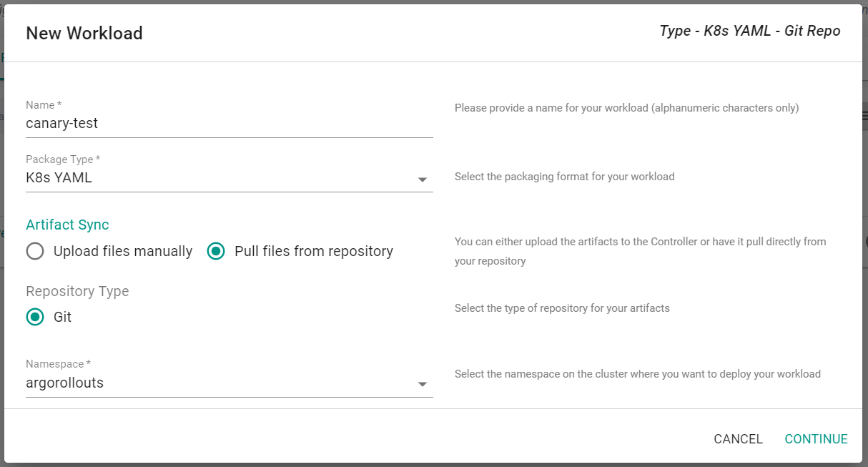Click the Package Type field label
The height and width of the screenshot is (467, 868).
63,159
